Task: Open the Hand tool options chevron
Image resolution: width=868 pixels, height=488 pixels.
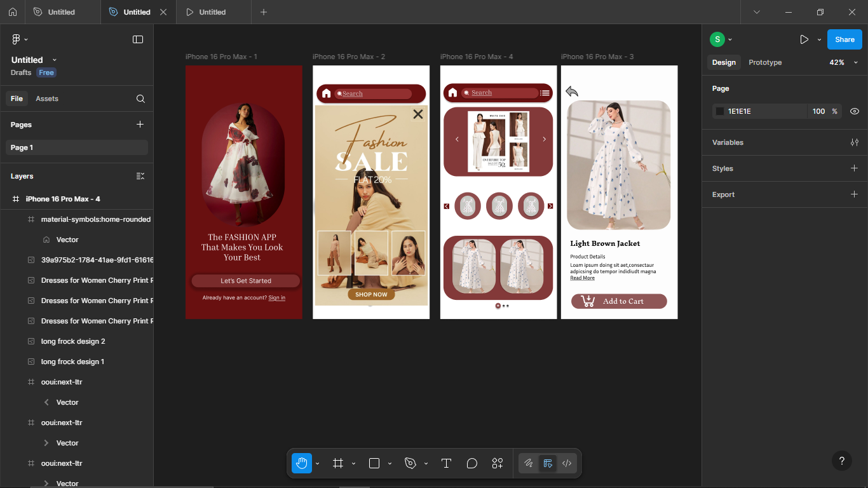Action: click(x=317, y=464)
